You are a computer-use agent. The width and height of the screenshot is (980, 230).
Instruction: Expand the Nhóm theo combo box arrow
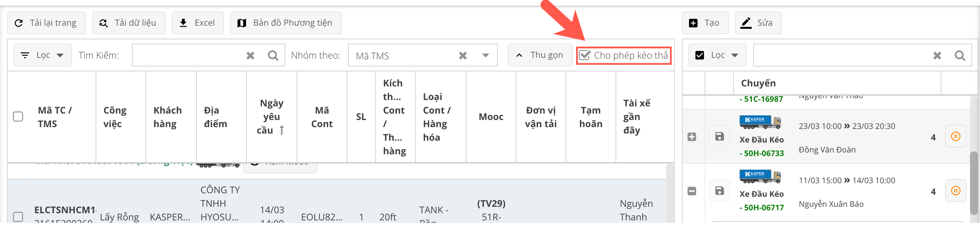click(x=485, y=56)
